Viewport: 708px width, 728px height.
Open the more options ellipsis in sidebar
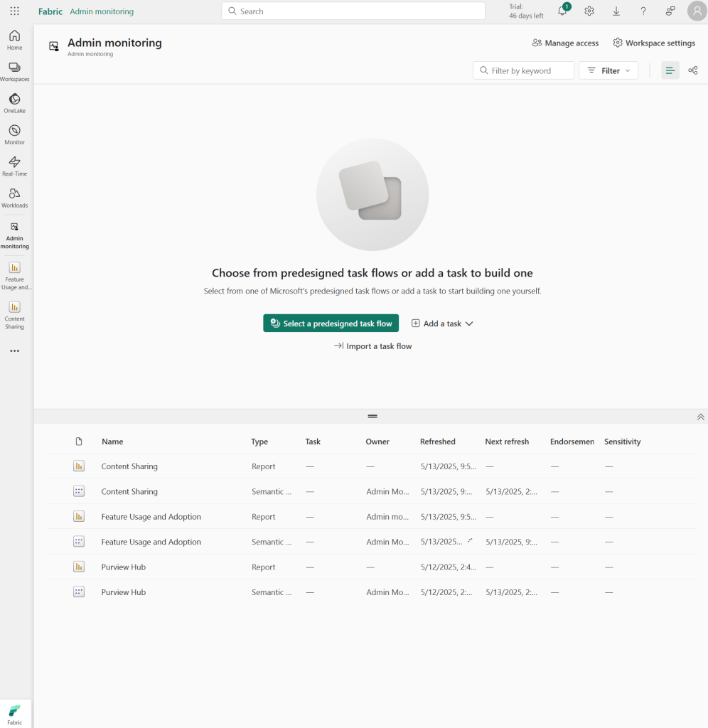pyautogui.click(x=14, y=351)
